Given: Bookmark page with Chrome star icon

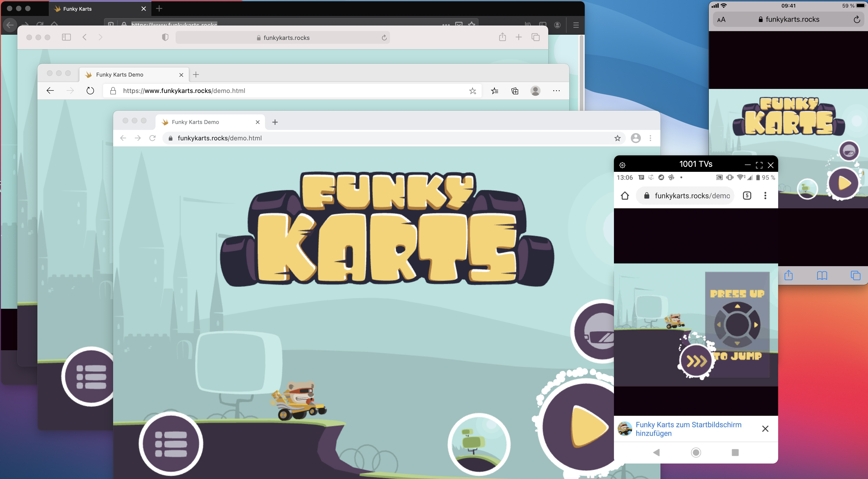Looking at the screenshot, I should [617, 138].
